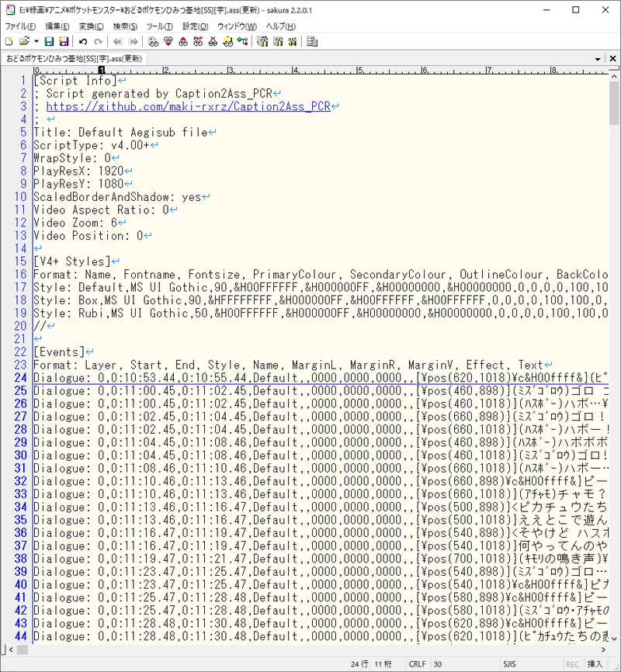
Task: Create a new file with the New icon
Action: (9, 41)
